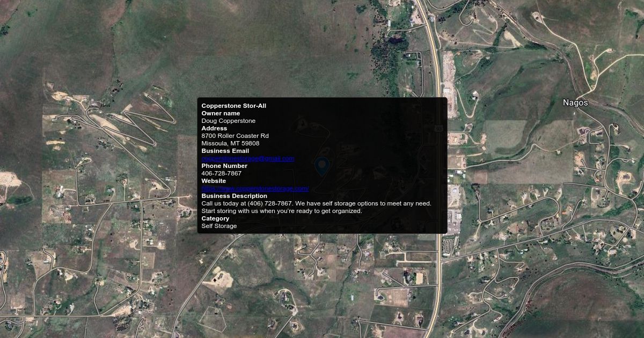This screenshot has width=644, height=338.
Task: Click the Copperstone Stor-All title text
Action: 233,106
